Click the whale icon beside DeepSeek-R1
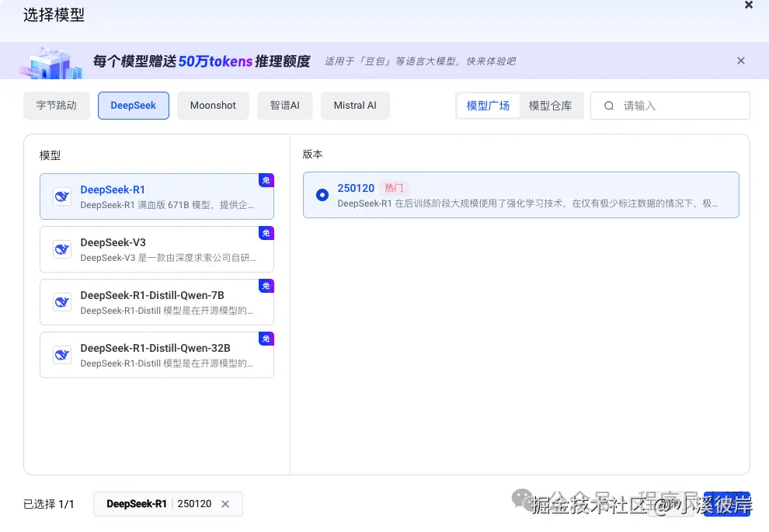769x532 pixels. click(x=61, y=196)
